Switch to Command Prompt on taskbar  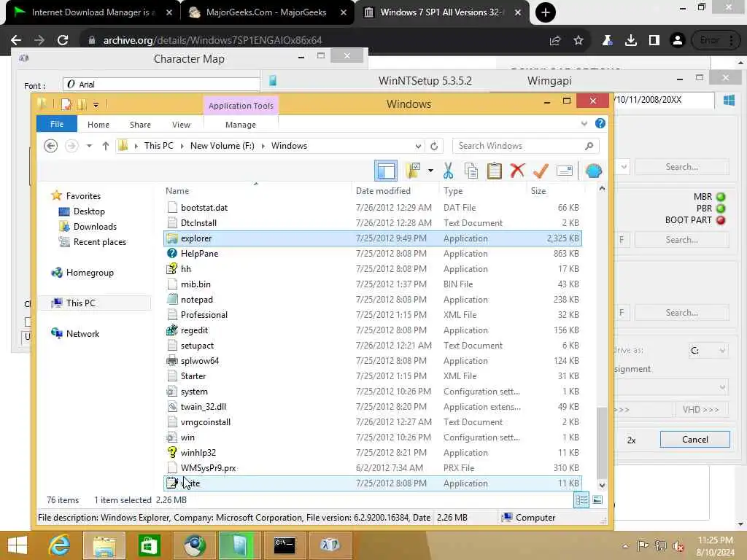(x=285, y=545)
